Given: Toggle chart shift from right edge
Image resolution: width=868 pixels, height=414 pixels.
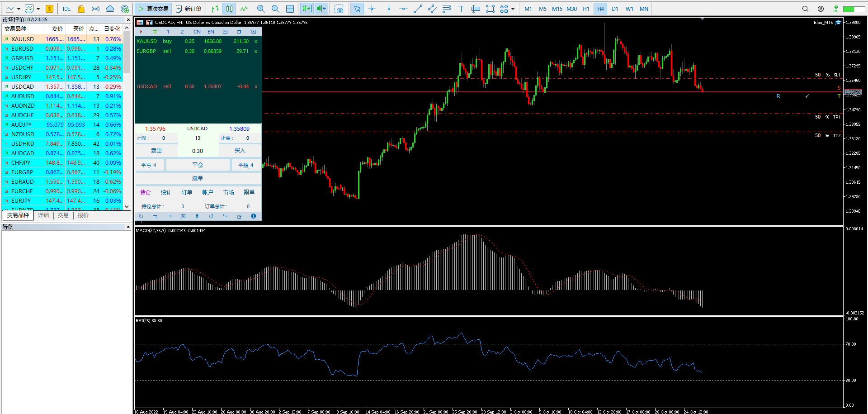Looking at the screenshot, I should (321, 9).
